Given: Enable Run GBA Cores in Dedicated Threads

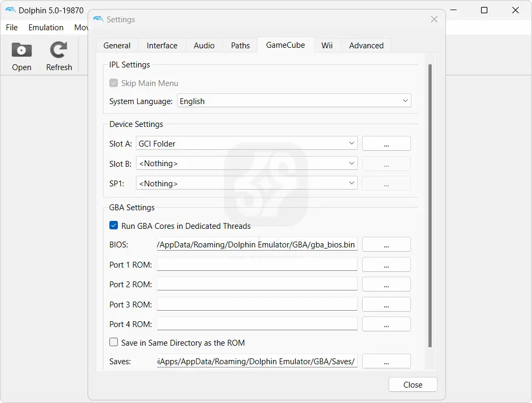Looking at the screenshot, I should tap(114, 226).
